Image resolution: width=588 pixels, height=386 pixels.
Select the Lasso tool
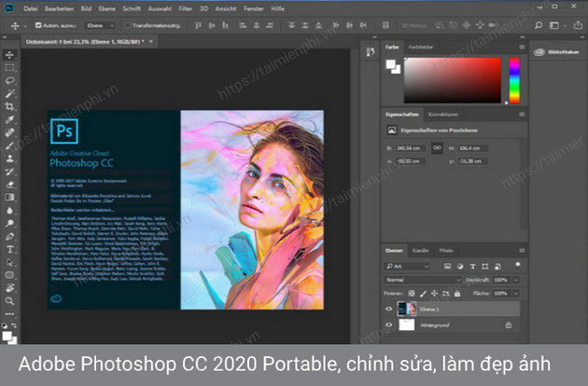(x=9, y=80)
